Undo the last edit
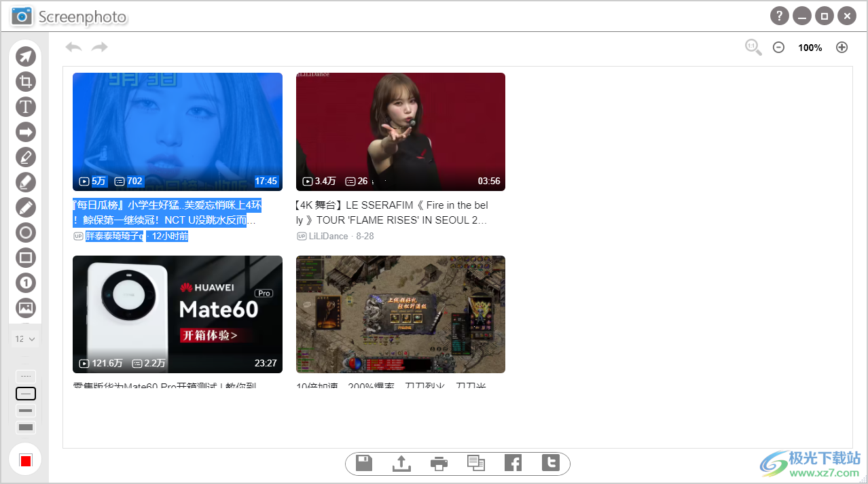Screen dimensions: 868x484 point(73,47)
